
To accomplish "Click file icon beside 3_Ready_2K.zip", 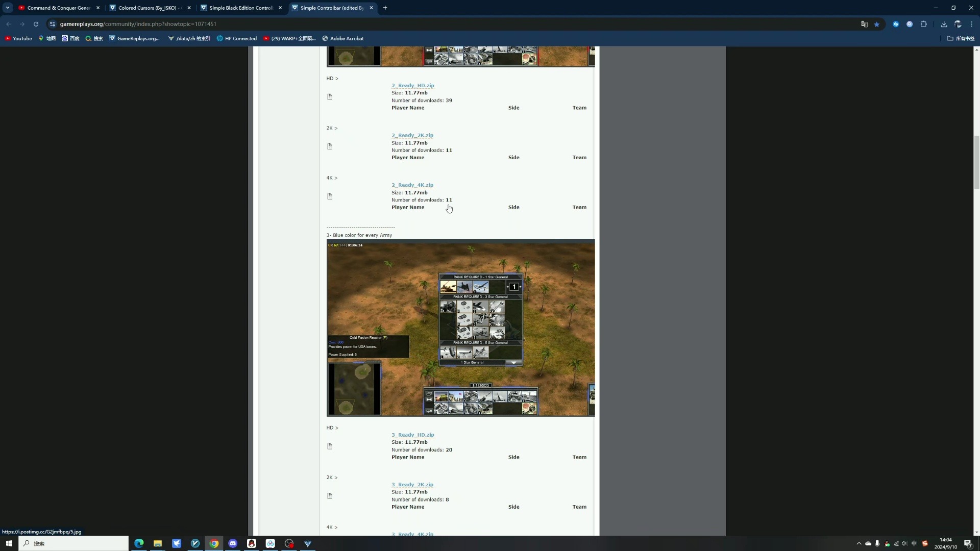I will pos(330,496).
